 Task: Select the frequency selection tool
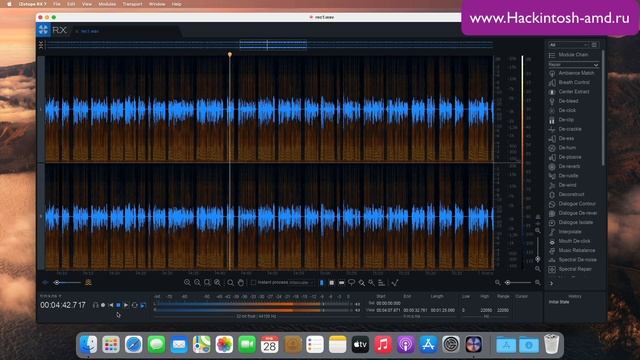pyautogui.click(x=341, y=282)
